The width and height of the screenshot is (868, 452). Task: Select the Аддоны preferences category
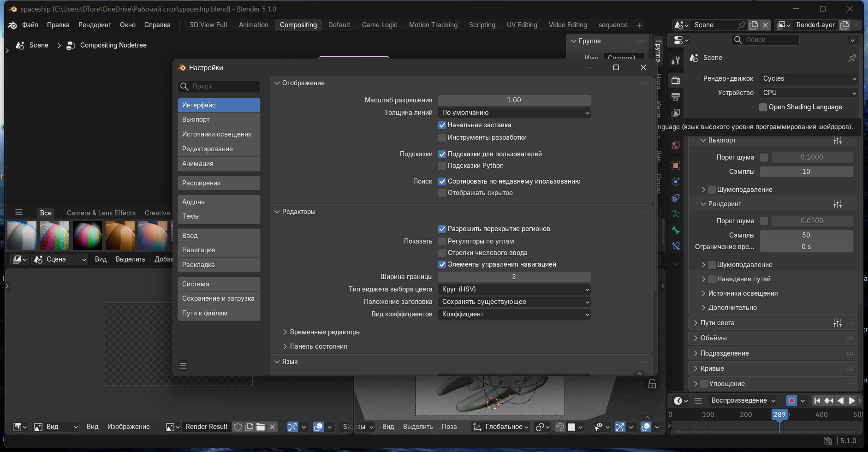(x=219, y=202)
